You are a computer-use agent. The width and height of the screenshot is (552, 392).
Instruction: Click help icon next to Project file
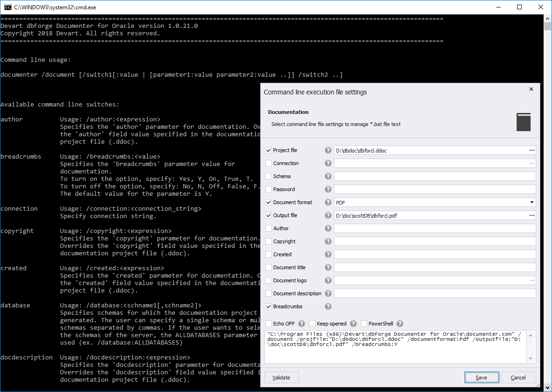point(328,151)
